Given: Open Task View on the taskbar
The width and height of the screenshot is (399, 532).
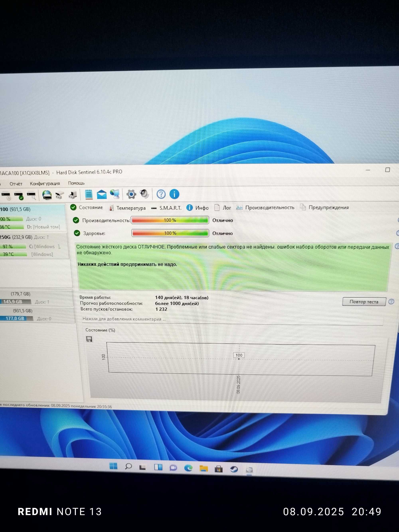Looking at the screenshot, I should [143, 467].
